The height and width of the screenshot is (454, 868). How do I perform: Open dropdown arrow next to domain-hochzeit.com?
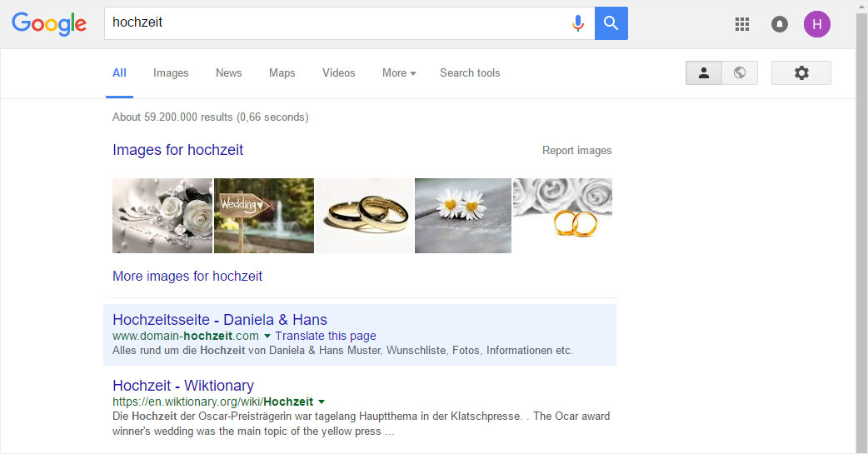pos(267,336)
